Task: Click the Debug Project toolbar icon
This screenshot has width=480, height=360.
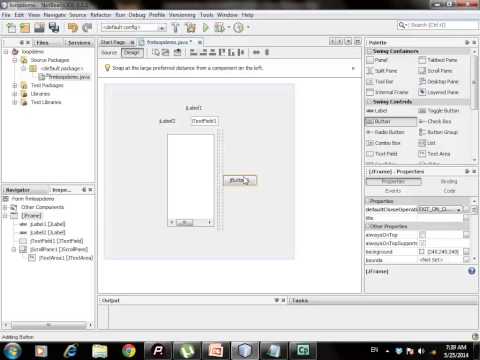Action: click(x=219, y=28)
